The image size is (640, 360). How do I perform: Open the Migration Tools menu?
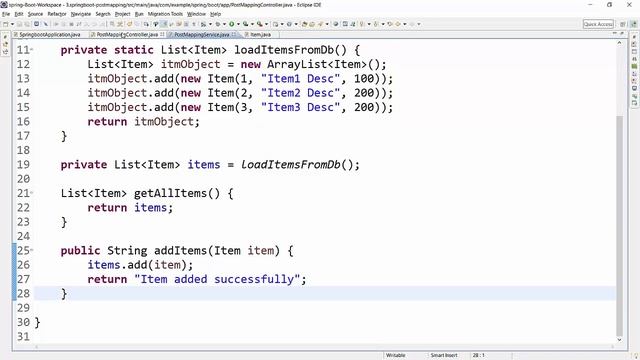point(165,14)
